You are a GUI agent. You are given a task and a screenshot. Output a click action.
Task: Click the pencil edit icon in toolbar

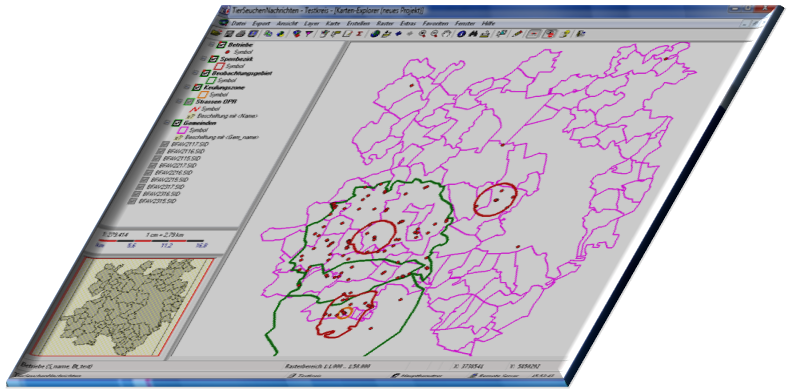pos(517,34)
